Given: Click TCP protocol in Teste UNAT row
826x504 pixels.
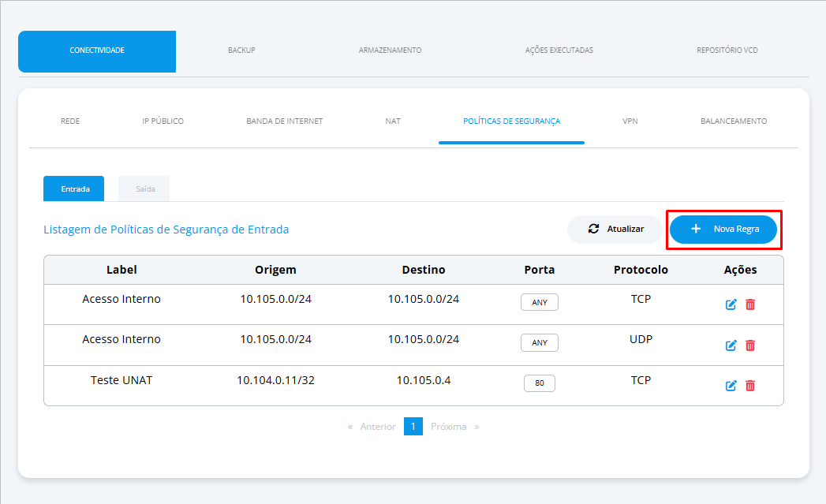Looking at the screenshot, I should (x=641, y=380).
